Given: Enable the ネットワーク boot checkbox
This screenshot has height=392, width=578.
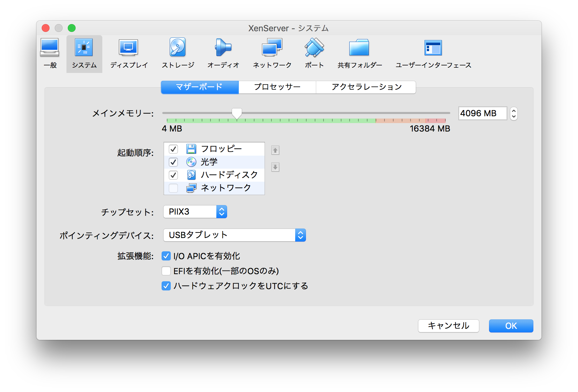Looking at the screenshot, I should [x=173, y=188].
